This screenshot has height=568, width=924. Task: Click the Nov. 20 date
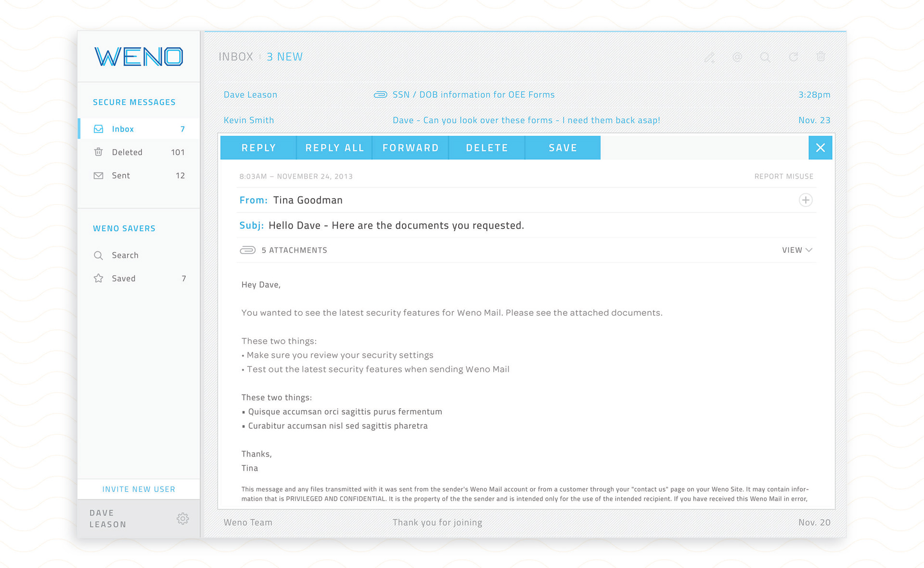coord(814,522)
